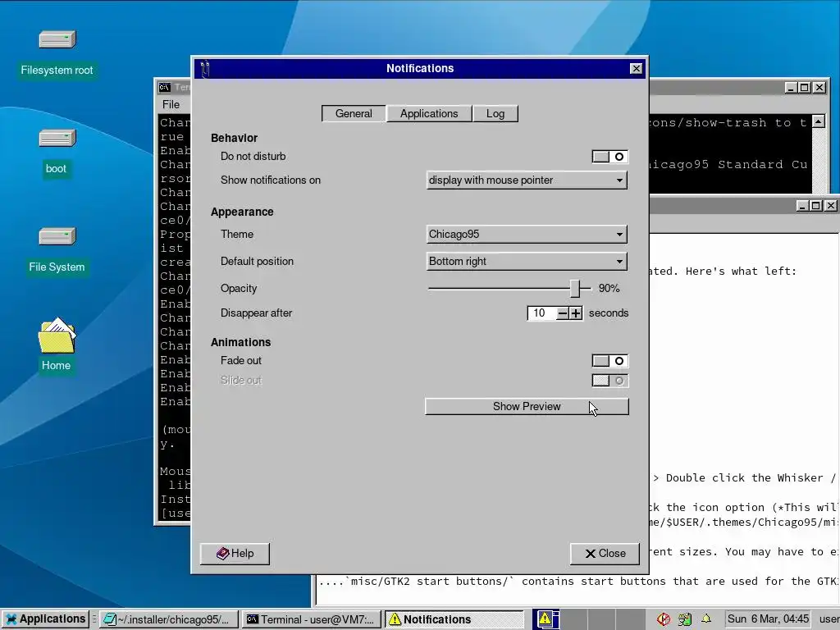
Task: Open the Theme dropdown showing Chicago95
Action: point(527,234)
